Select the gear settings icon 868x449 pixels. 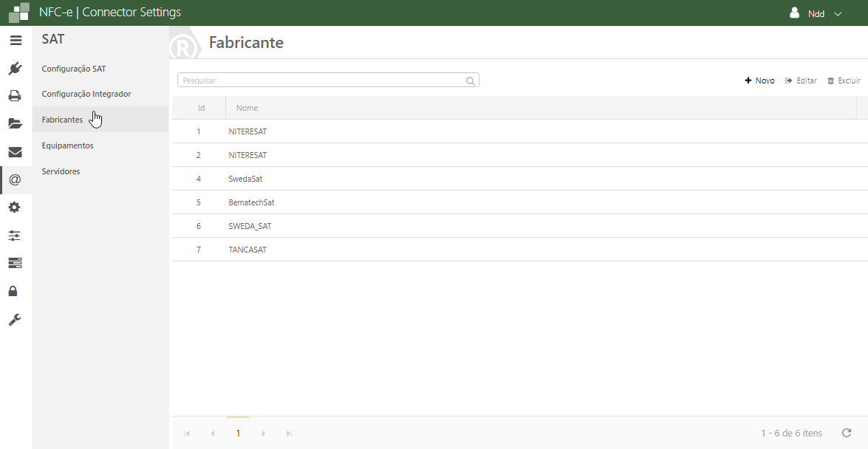[15, 208]
